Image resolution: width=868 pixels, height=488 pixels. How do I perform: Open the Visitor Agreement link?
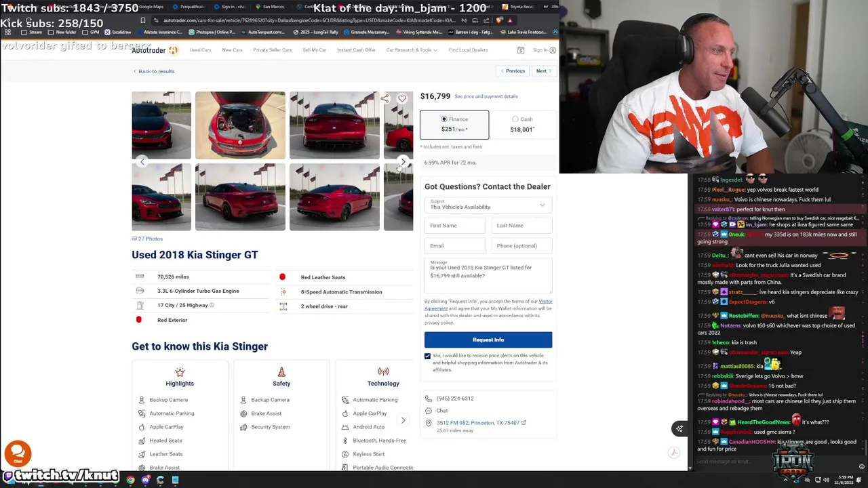[x=488, y=305]
